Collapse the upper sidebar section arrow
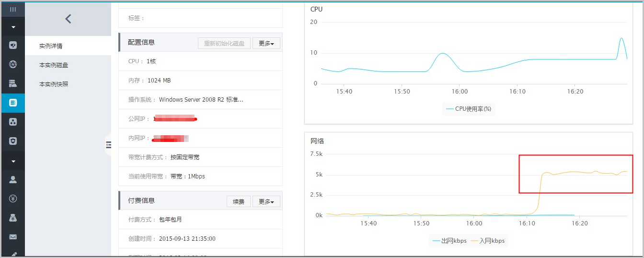Viewport: 644px width, 258px height. [x=13, y=27]
